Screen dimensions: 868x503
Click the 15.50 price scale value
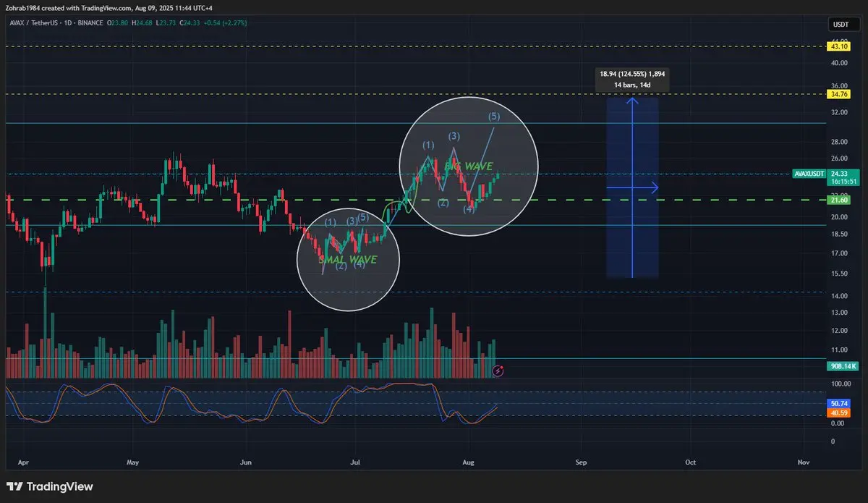coord(839,274)
